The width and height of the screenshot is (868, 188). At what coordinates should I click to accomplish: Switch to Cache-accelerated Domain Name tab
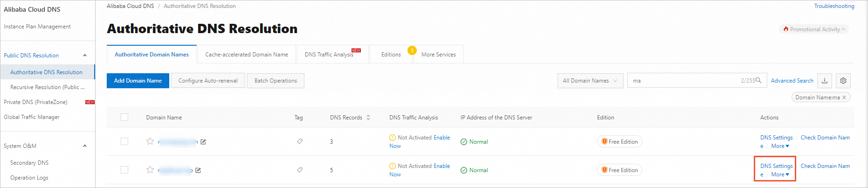tap(247, 55)
